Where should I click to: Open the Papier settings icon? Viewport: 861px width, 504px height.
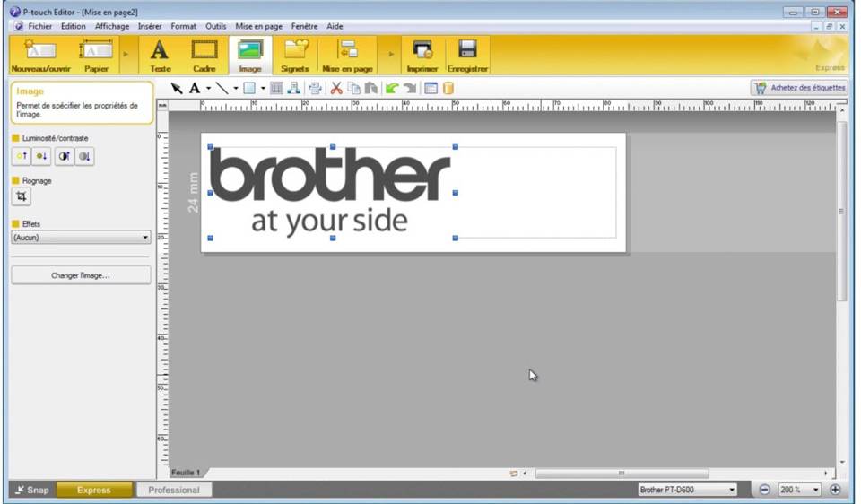pyautogui.click(x=96, y=56)
